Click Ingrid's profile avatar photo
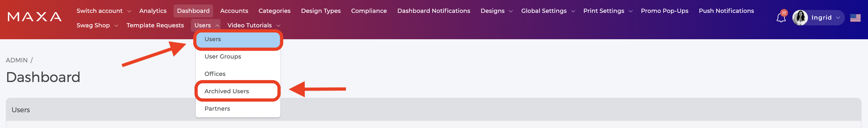The image size is (868, 128). 800,18
